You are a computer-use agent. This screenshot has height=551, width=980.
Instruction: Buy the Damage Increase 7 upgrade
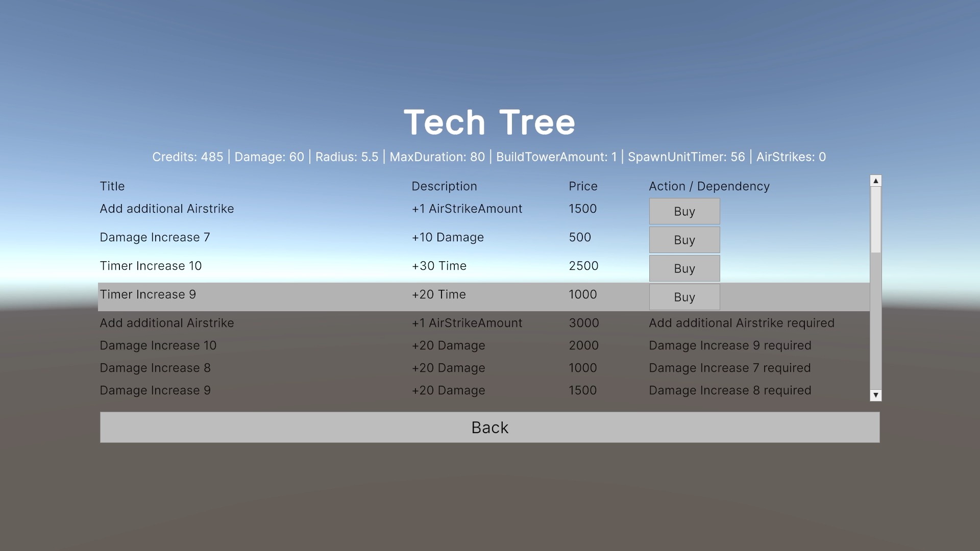click(684, 240)
